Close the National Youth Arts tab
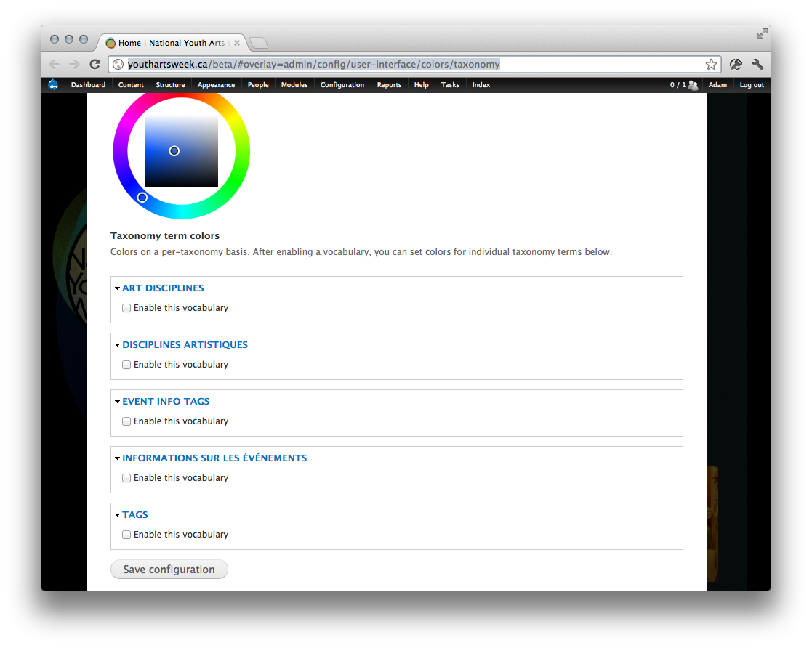The image size is (812, 648). click(x=237, y=43)
